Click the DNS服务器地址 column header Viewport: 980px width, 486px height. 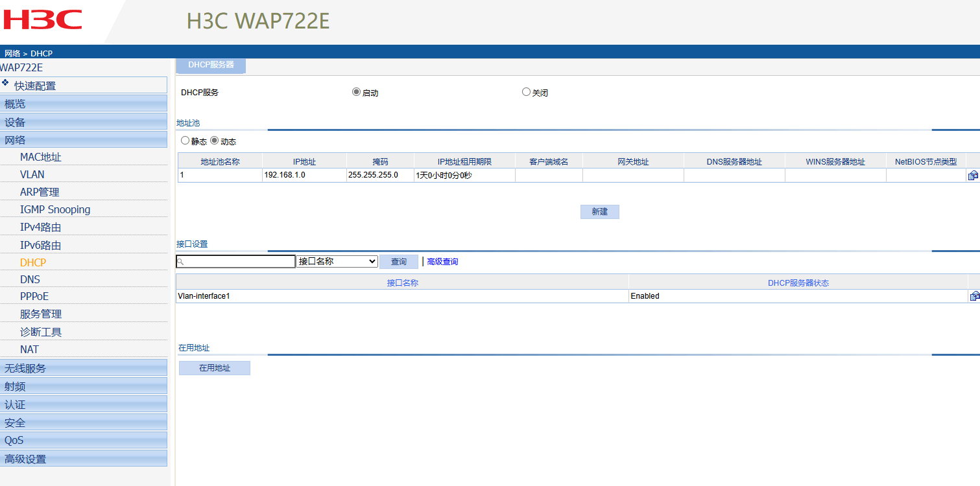tap(734, 161)
